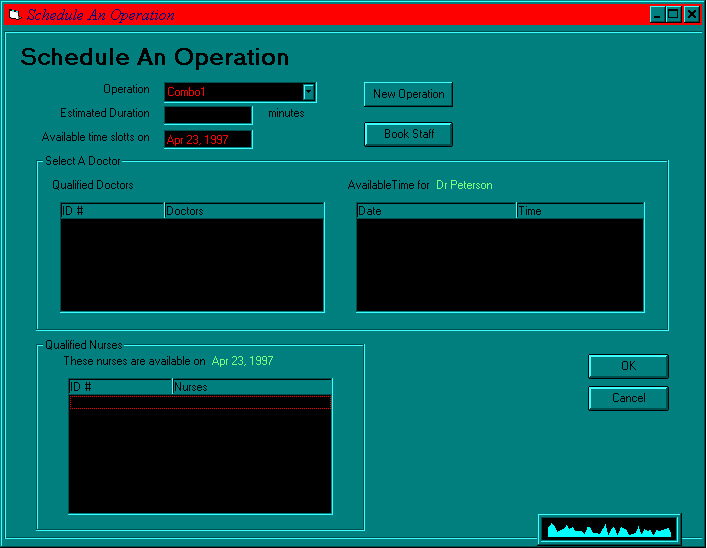Click the Doctors column header

click(x=244, y=211)
